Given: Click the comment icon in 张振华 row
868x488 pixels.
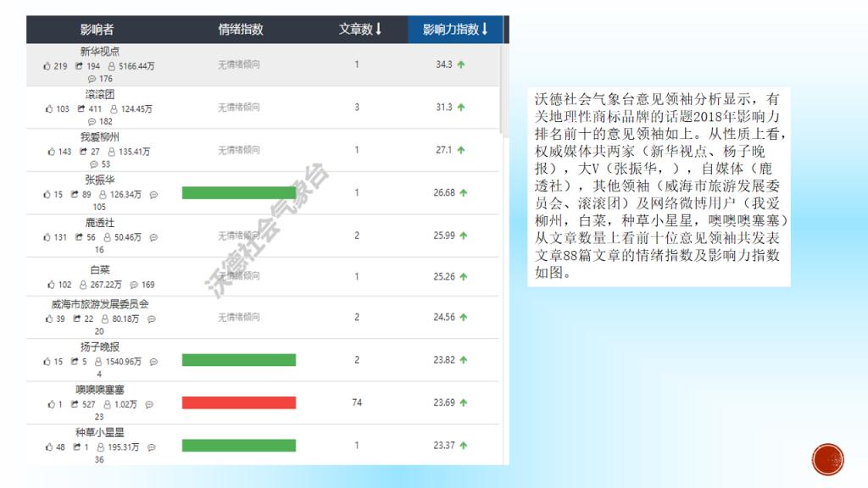Looking at the screenshot, I should (153, 194).
